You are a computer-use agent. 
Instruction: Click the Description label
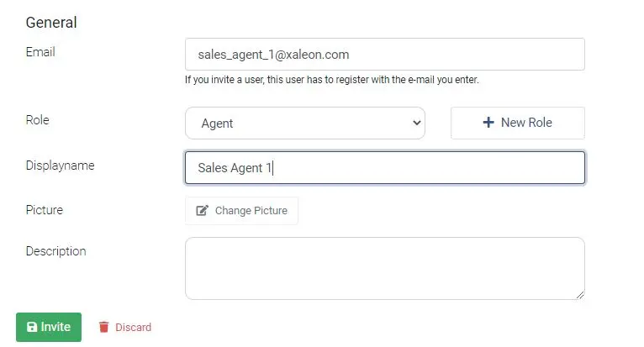[x=55, y=251]
